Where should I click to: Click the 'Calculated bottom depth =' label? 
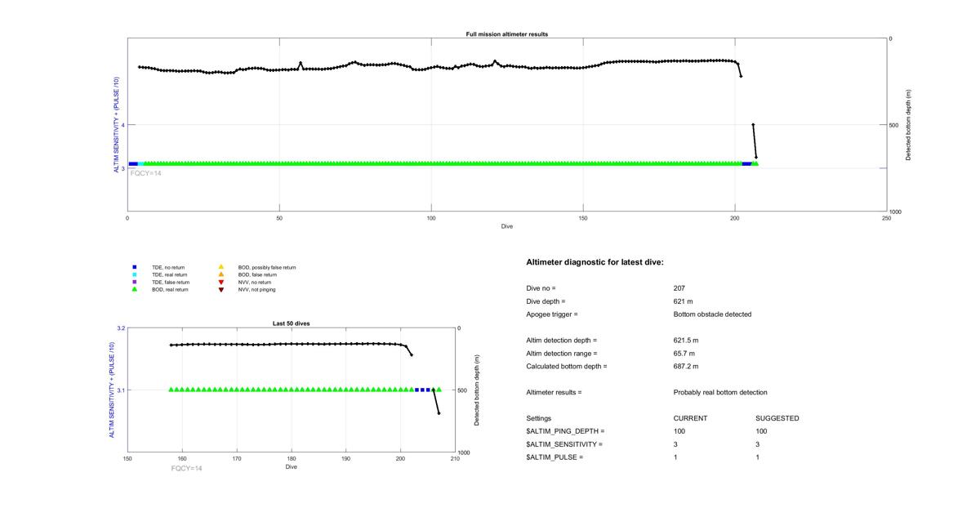(567, 367)
